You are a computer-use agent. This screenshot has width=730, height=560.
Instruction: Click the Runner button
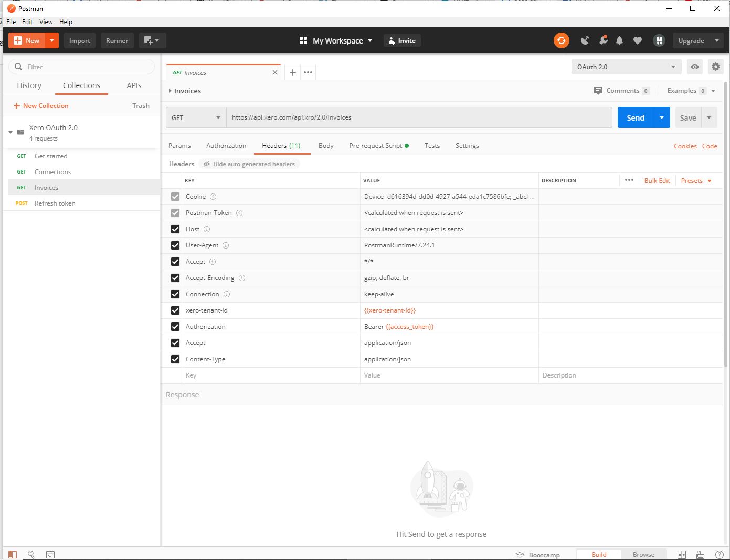[117, 40]
